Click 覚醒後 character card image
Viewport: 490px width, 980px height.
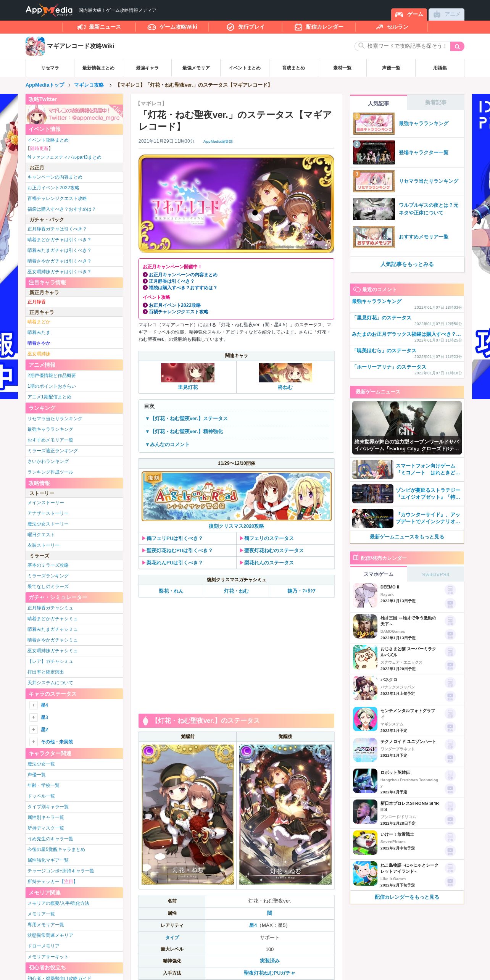(x=285, y=814)
